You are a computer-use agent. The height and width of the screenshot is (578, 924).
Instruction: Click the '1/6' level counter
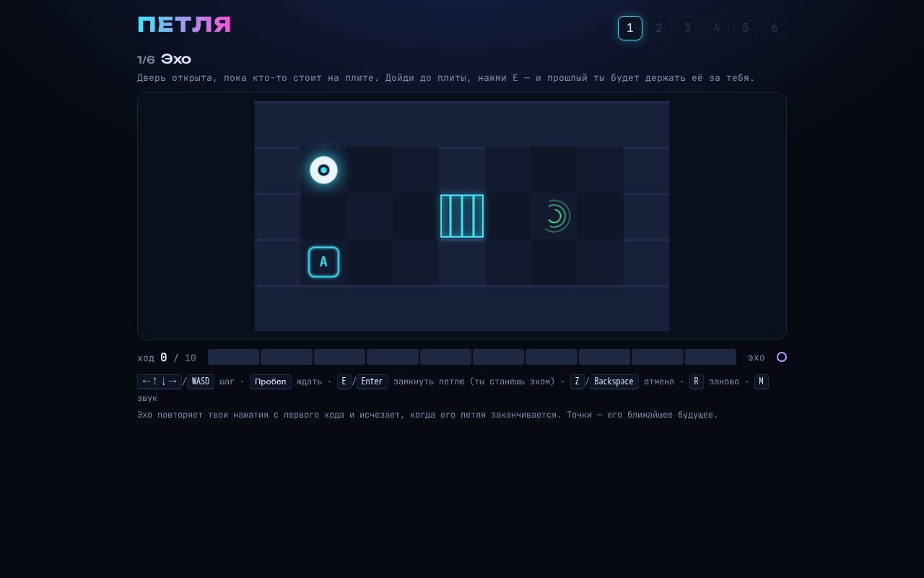[x=146, y=60]
